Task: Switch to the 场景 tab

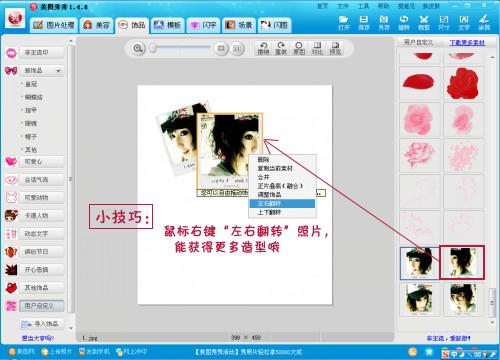Action: click(x=239, y=25)
